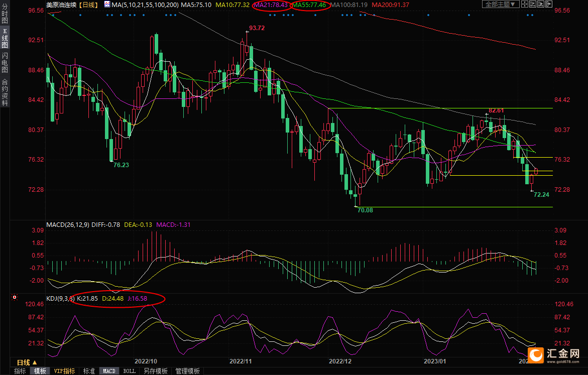Choose the MACD template
This screenshot has height=375, width=588.
click(x=109, y=371)
